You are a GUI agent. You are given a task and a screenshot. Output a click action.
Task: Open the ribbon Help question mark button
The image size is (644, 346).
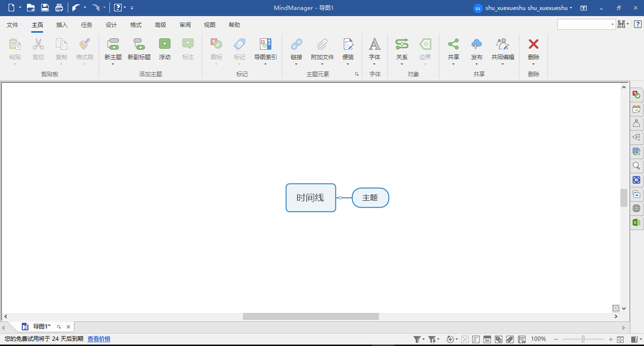point(638,24)
